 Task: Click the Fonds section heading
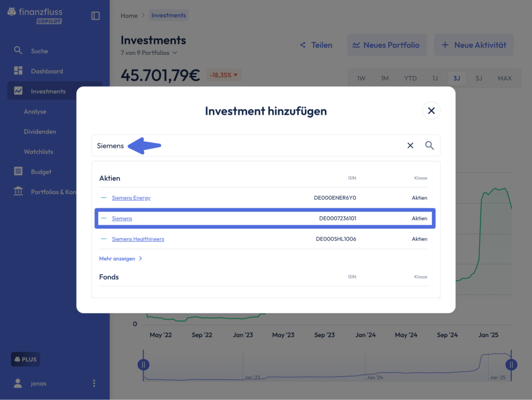pyautogui.click(x=109, y=277)
